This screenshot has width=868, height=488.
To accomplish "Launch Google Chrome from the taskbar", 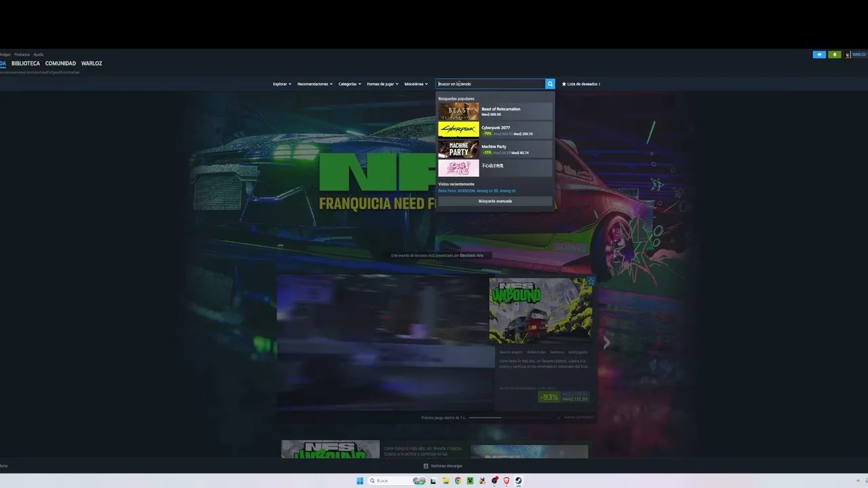I will click(x=458, y=481).
